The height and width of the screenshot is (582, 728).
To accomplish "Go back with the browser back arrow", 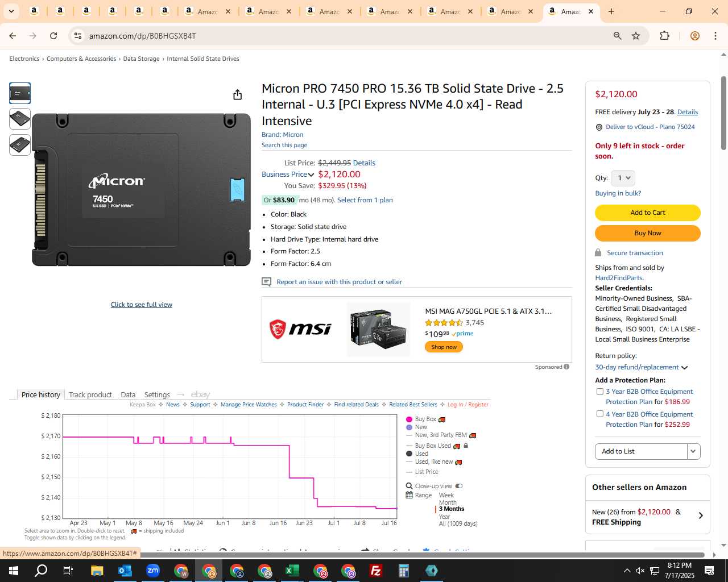I will coord(13,36).
